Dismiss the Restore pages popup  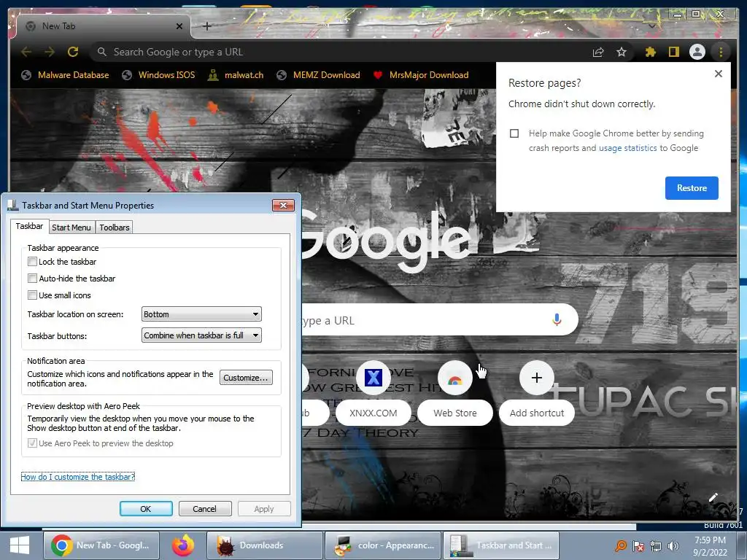(x=719, y=74)
